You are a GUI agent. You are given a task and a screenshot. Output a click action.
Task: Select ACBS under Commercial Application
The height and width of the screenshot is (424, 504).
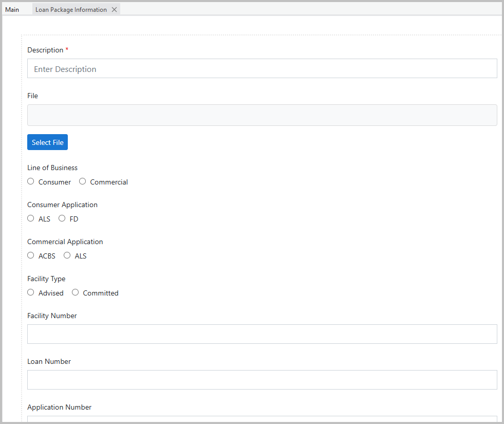(31, 255)
